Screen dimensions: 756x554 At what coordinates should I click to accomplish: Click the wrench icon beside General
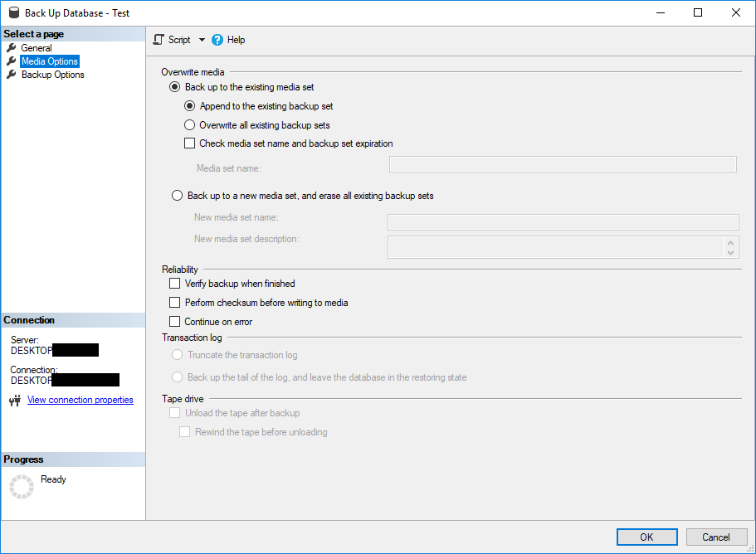[12, 48]
